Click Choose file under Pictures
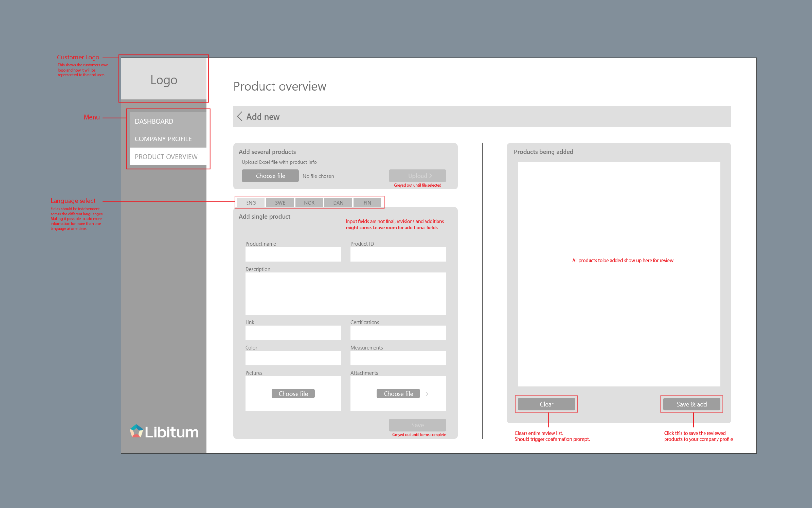Screen dimensions: 812x508 293,393
